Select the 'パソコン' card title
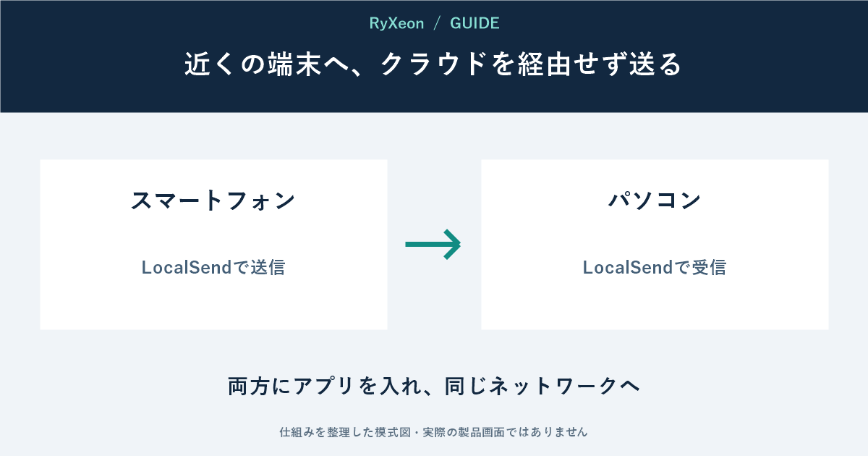The height and width of the screenshot is (456, 868). 655,200
